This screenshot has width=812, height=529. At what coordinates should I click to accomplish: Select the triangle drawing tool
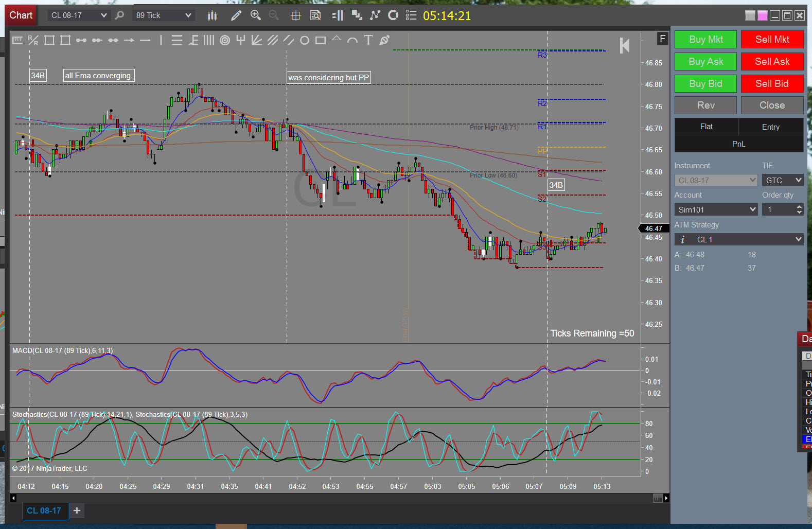pos(337,39)
